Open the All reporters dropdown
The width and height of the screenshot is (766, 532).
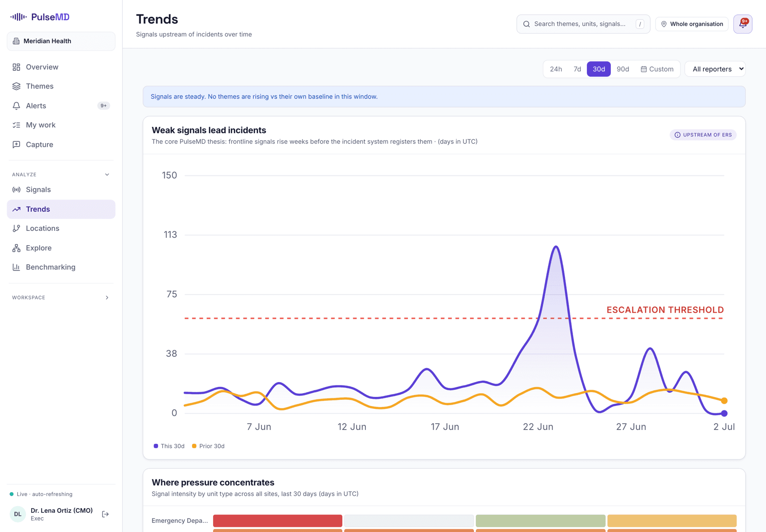click(x=715, y=69)
